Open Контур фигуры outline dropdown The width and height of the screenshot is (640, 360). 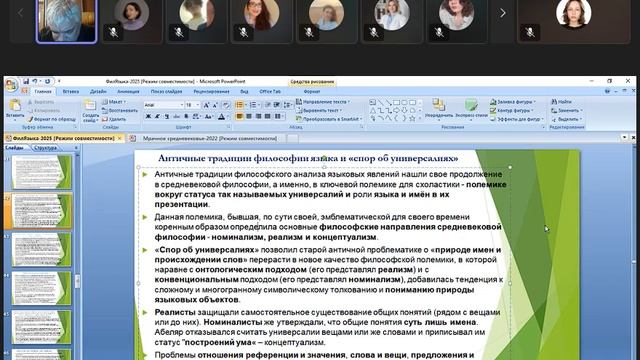pyautogui.click(x=512, y=111)
